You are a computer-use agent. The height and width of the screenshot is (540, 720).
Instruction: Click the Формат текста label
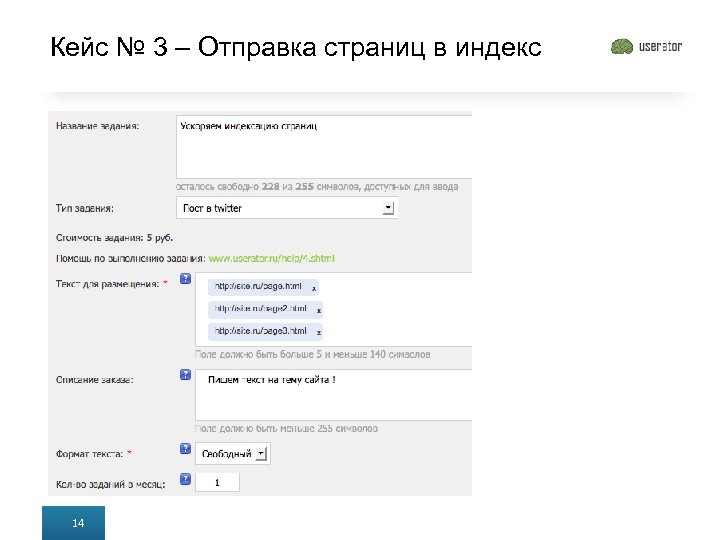pyautogui.click(x=90, y=454)
